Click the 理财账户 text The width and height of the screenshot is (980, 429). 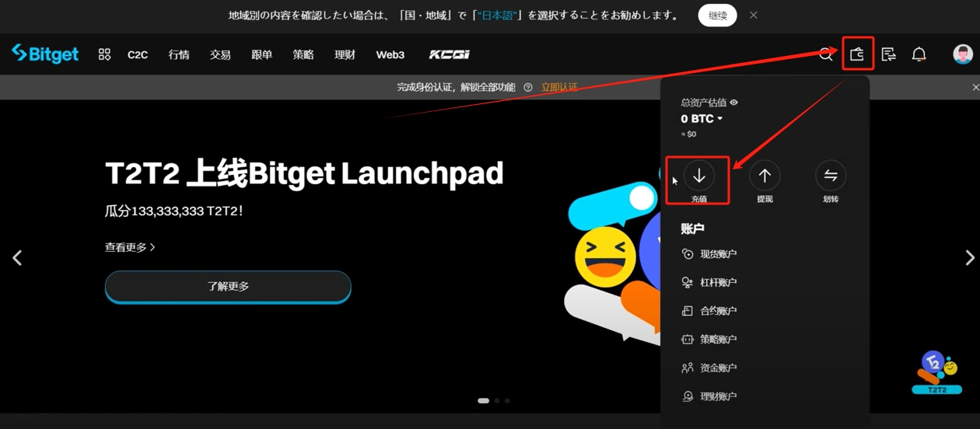tap(718, 396)
